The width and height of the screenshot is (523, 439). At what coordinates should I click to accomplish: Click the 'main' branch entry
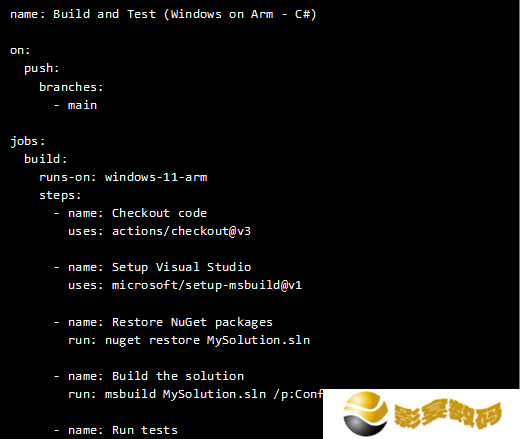pos(82,105)
